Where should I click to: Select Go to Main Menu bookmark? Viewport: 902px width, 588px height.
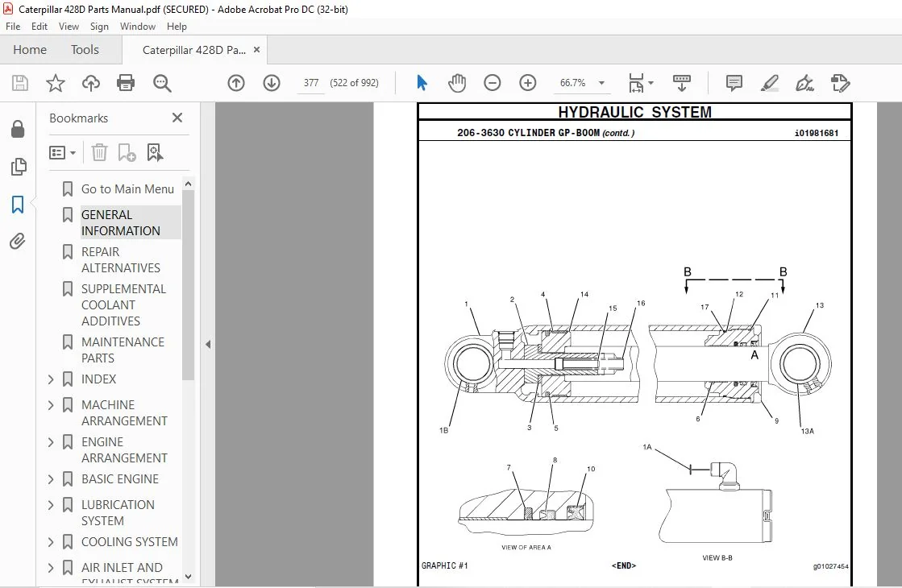click(x=127, y=189)
